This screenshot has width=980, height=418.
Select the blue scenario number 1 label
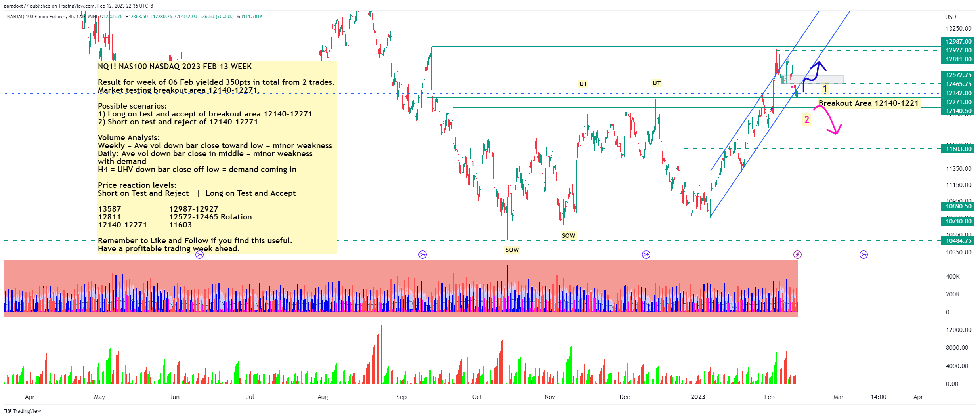pyautogui.click(x=825, y=88)
